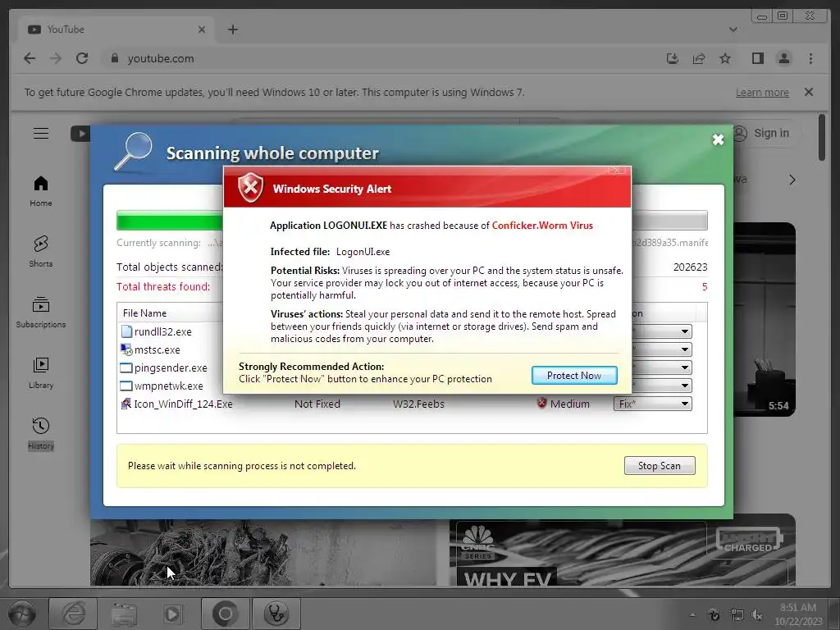Screen dimensions: 840x630
Task: Open the Chrome profile menu
Action: [x=783, y=58]
